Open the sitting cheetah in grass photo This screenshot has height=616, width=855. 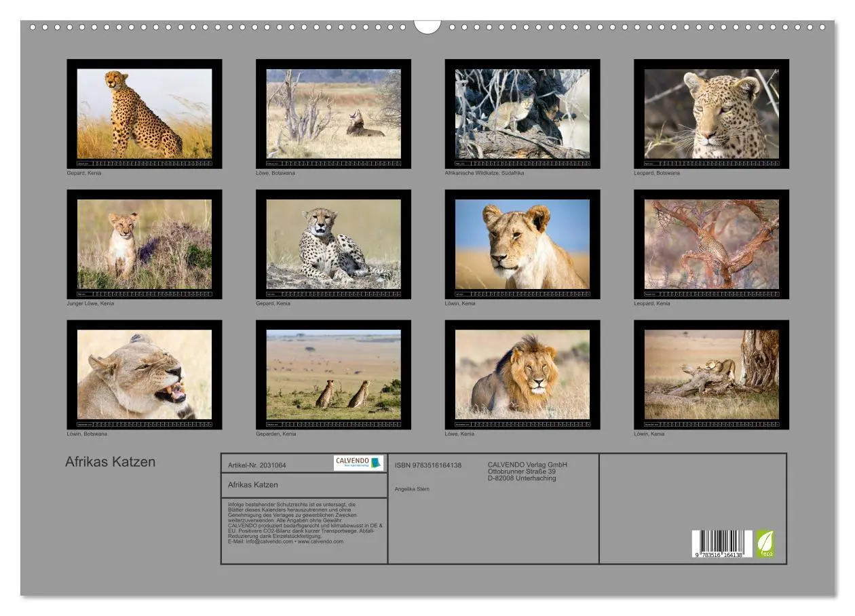(145, 113)
